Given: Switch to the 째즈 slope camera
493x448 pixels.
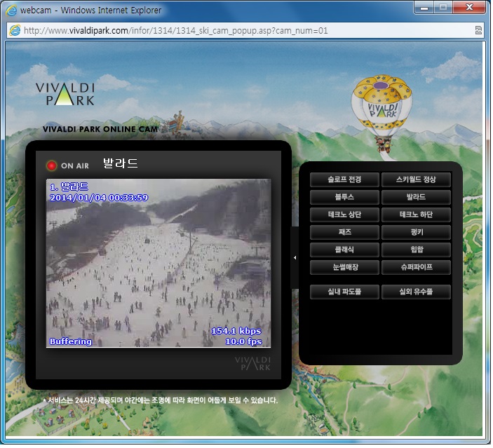Looking at the screenshot, I should (x=346, y=233).
